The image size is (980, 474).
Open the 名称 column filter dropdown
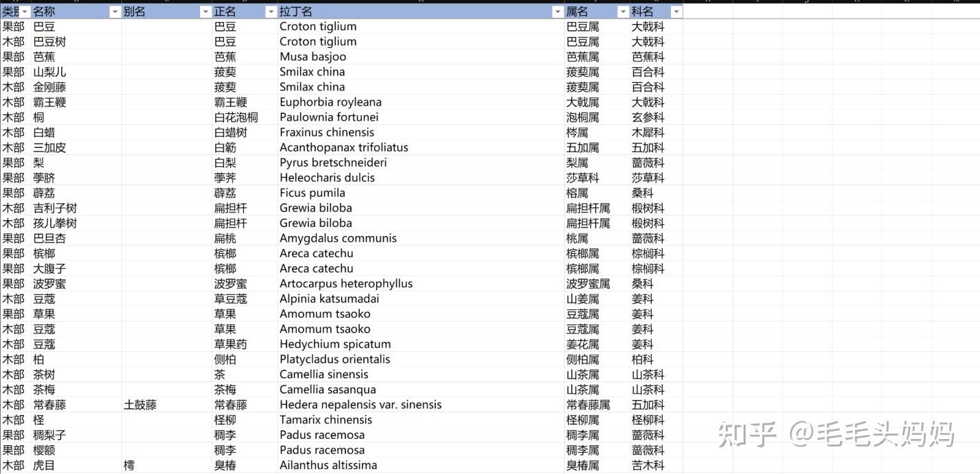[115, 12]
